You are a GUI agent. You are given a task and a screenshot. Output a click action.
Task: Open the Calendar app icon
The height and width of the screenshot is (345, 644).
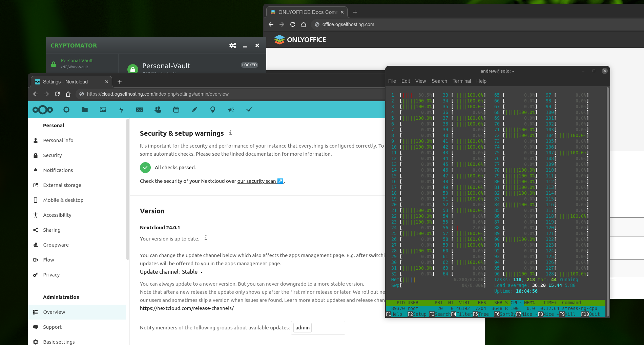176,110
